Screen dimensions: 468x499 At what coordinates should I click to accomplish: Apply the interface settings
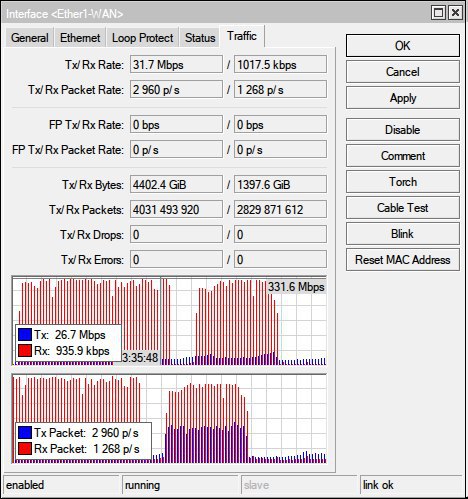coord(403,98)
